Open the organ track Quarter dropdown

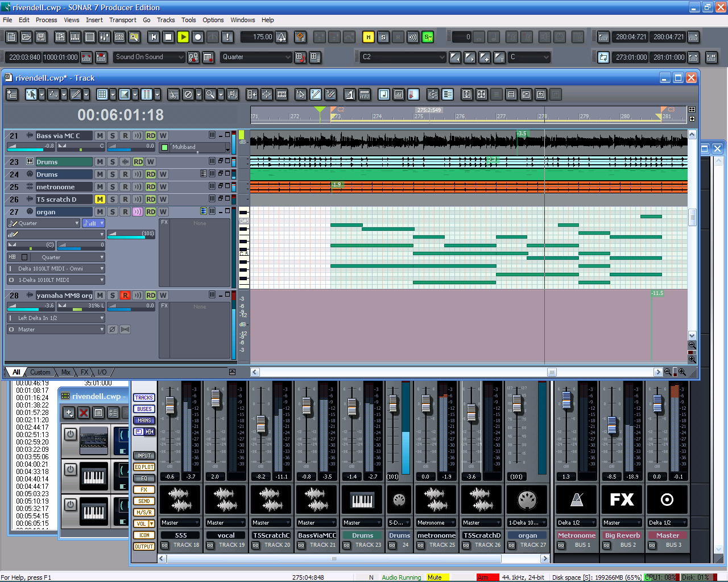click(x=43, y=223)
